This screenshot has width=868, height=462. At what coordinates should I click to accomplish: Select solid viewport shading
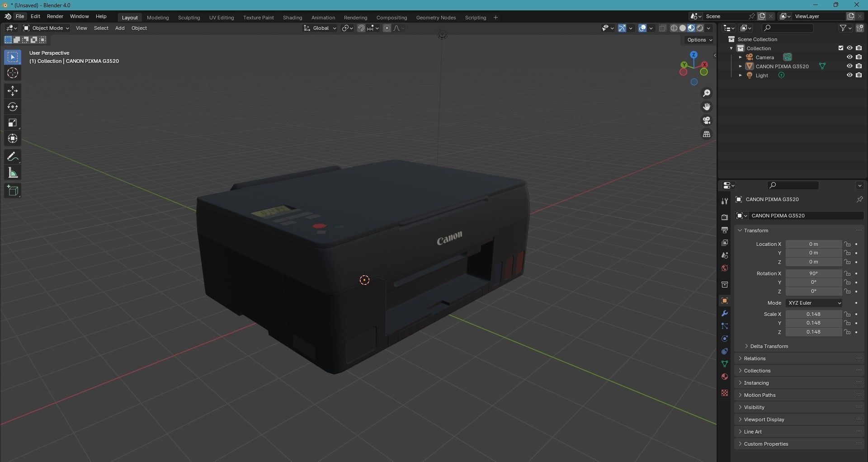tap(683, 28)
